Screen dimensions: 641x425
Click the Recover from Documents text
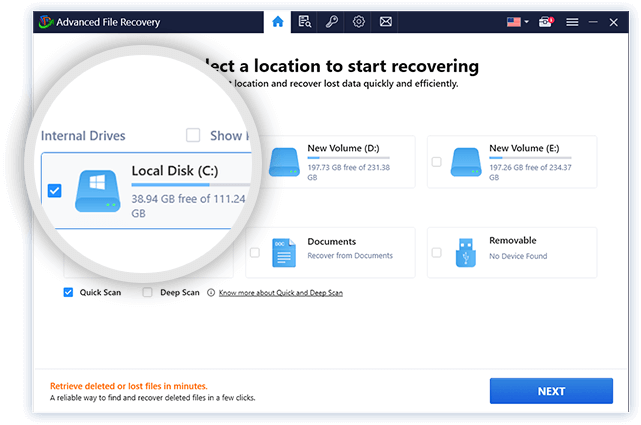coord(350,255)
